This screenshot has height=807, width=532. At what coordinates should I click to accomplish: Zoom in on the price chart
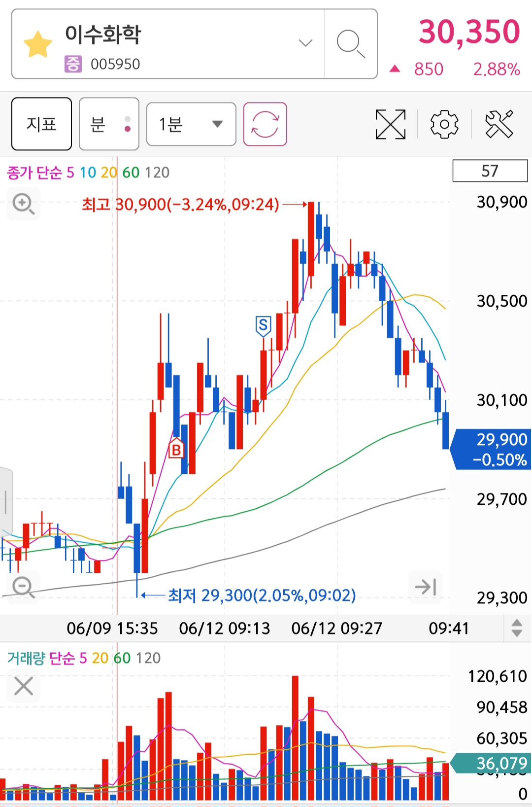click(23, 204)
